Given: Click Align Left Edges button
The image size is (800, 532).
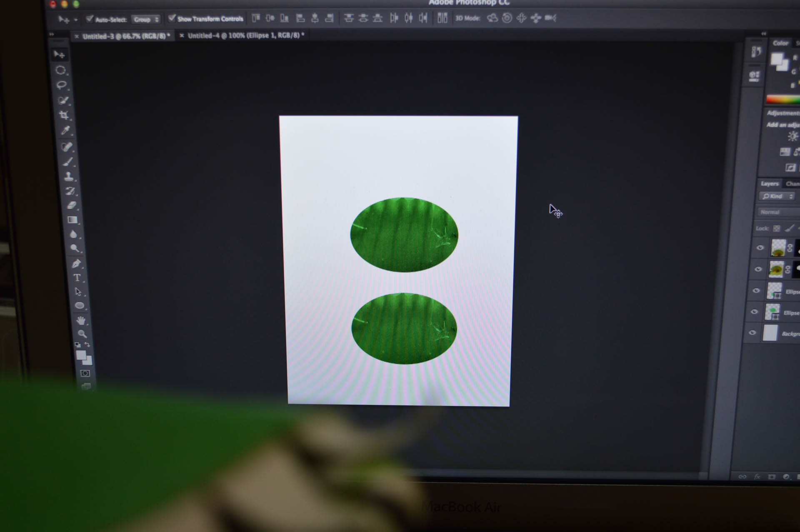Looking at the screenshot, I should click(x=300, y=18).
